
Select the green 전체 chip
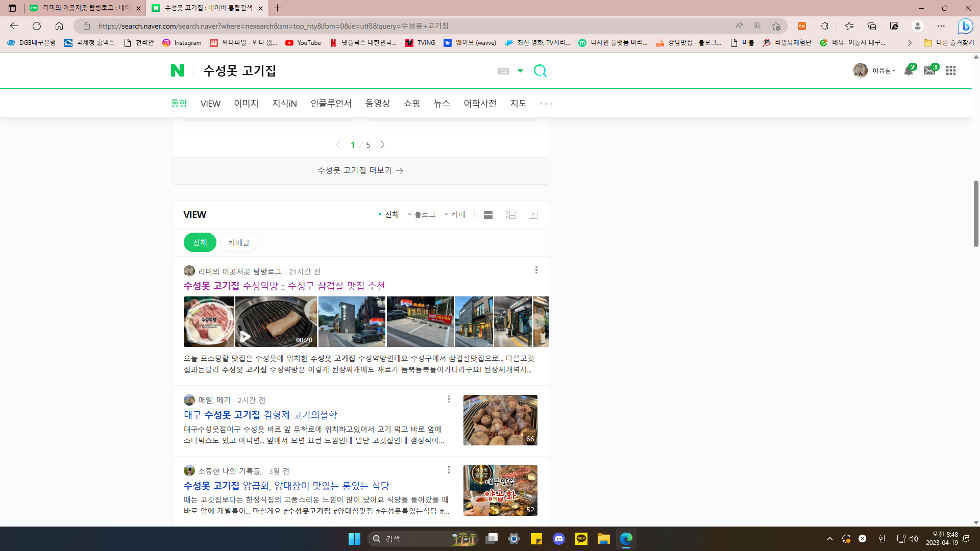coord(200,242)
